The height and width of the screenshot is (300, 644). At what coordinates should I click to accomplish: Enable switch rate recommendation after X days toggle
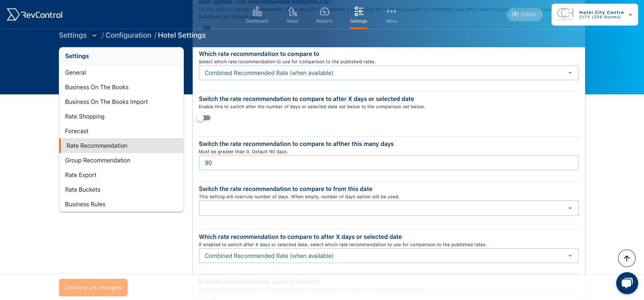[x=204, y=118]
